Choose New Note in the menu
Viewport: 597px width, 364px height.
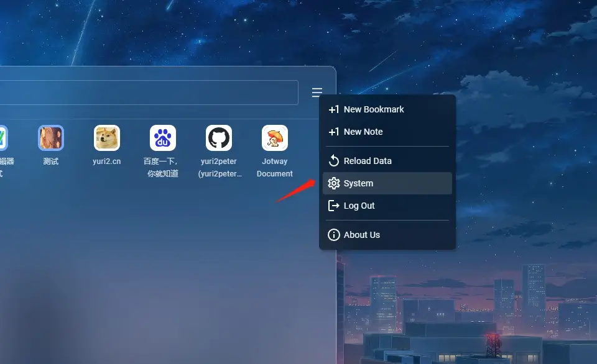(363, 132)
